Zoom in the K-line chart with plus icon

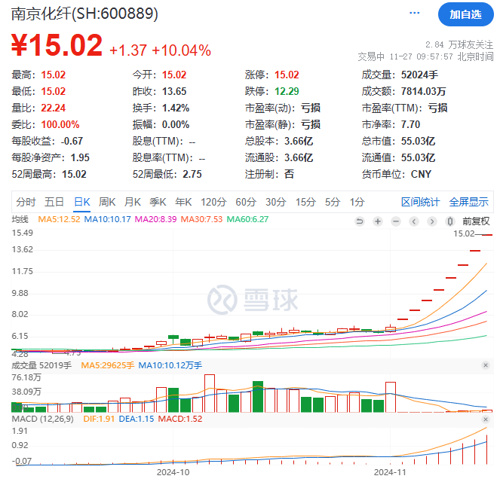tap(378, 221)
